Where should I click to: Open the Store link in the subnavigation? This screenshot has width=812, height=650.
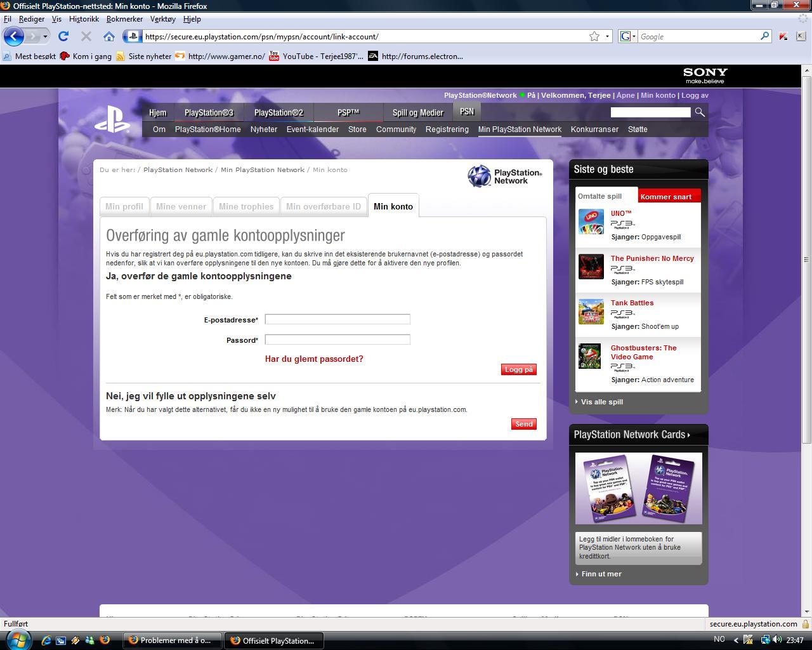click(x=357, y=129)
